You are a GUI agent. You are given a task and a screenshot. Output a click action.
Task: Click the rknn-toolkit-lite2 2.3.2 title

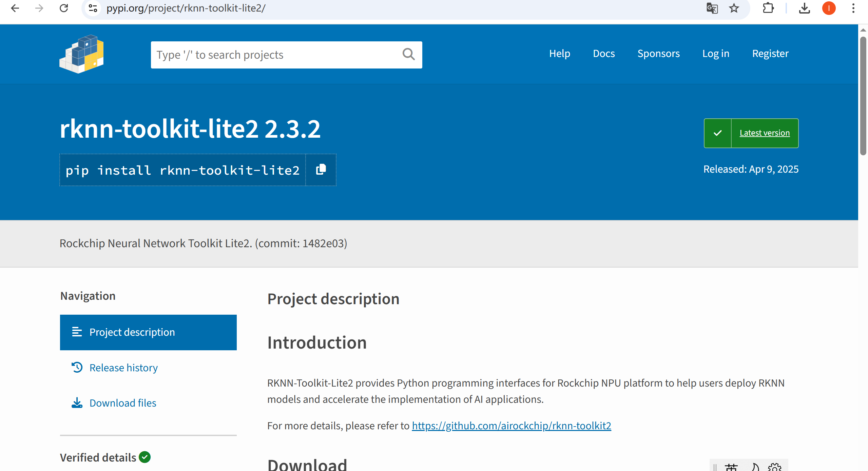click(x=190, y=129)
